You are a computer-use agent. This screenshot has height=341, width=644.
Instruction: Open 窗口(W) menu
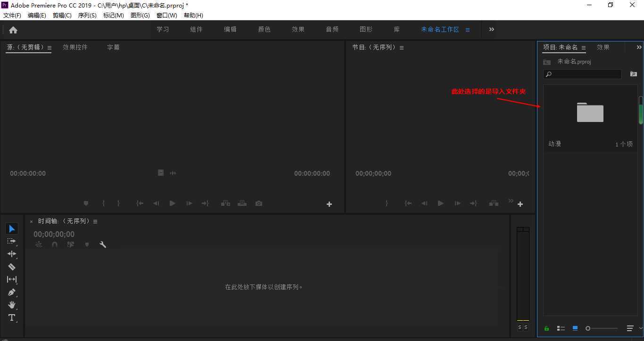click(x=167, y=16)
